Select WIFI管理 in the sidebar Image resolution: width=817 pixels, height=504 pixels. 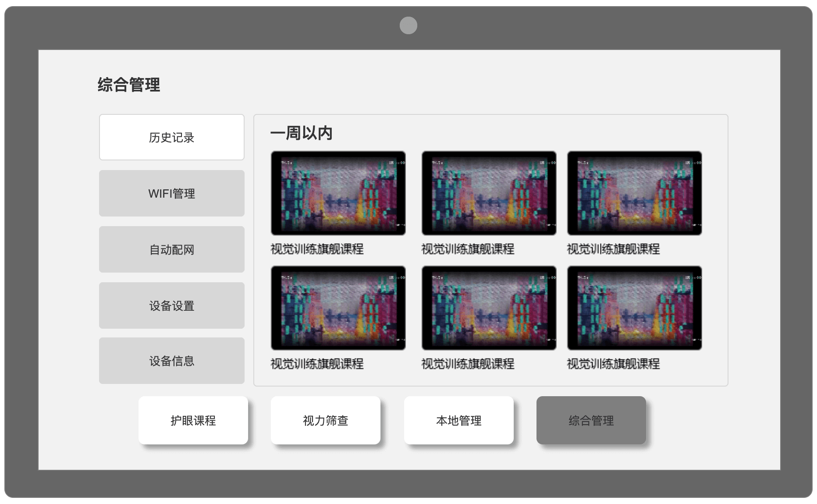pyautogui.click(x=171, y=193)
